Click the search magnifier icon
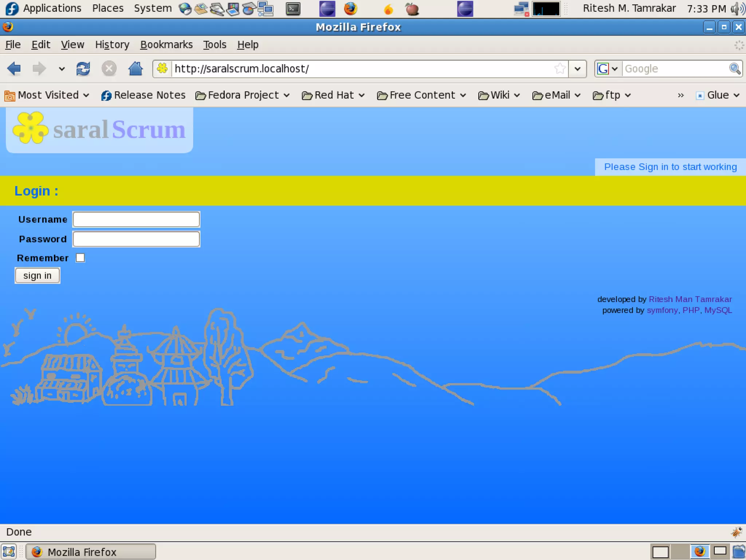 tap(734, 68)
